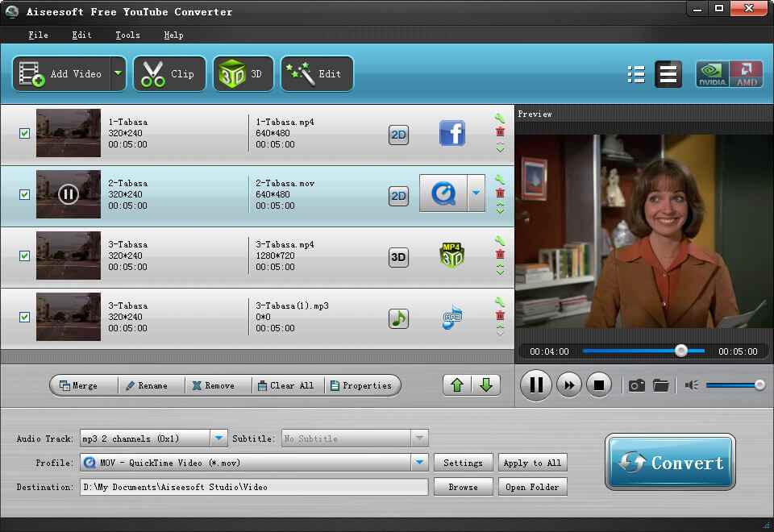Move selected item up with green arrow

coord(457,385)
